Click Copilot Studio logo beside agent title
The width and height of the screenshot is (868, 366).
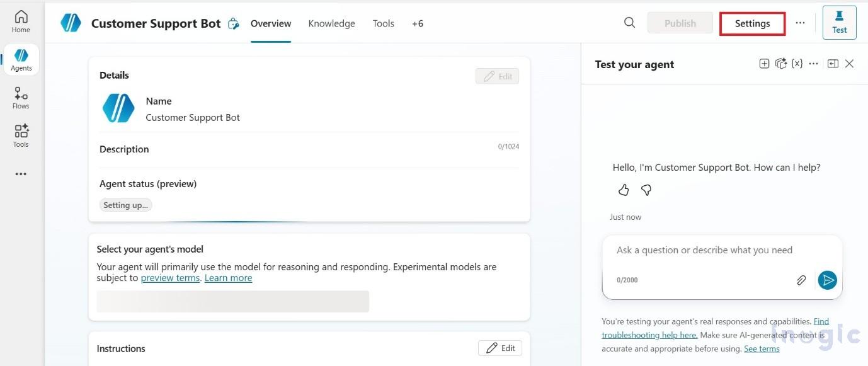coord(71,23)
